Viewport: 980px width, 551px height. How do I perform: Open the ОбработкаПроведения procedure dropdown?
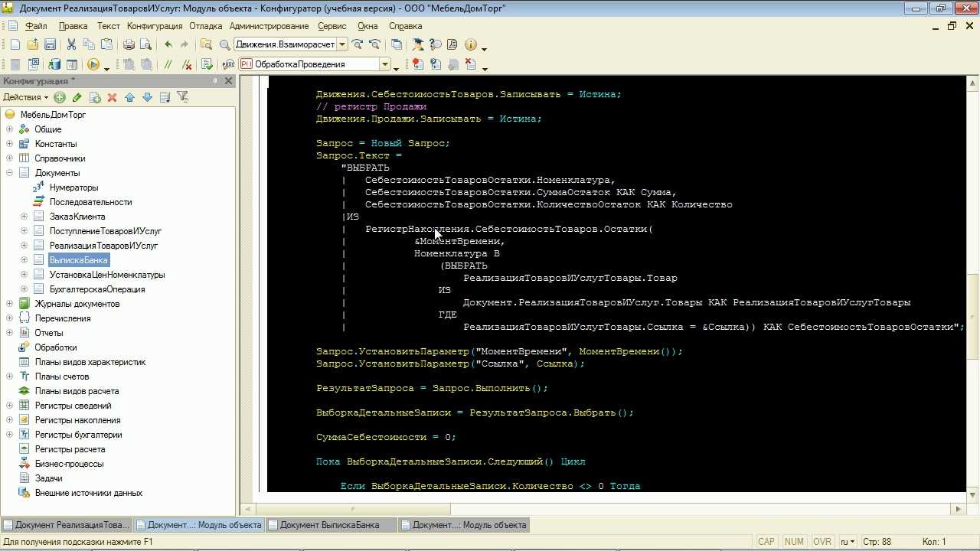[x=385, y=64]
